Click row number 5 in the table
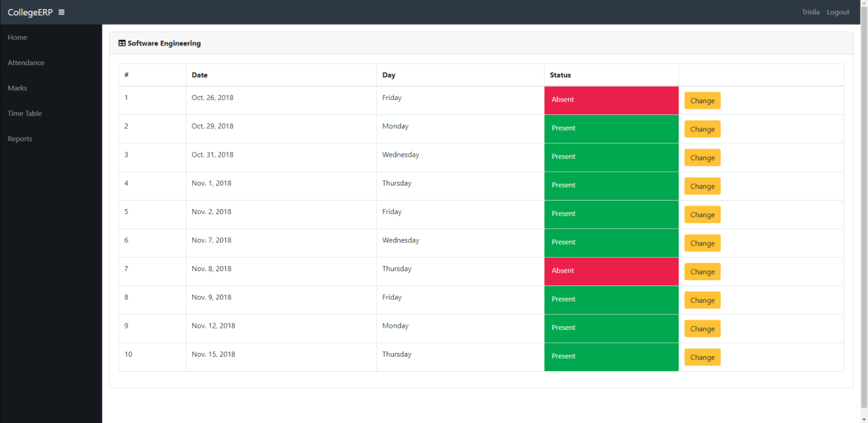The height and width of the screenshot is (423, 868). [x=126, y=212]
